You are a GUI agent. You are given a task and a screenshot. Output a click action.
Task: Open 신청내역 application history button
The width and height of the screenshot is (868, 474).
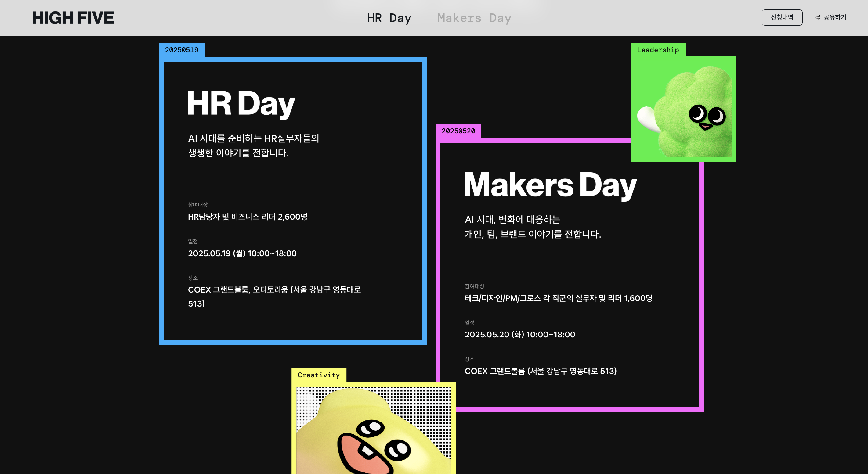pos(782,17)
